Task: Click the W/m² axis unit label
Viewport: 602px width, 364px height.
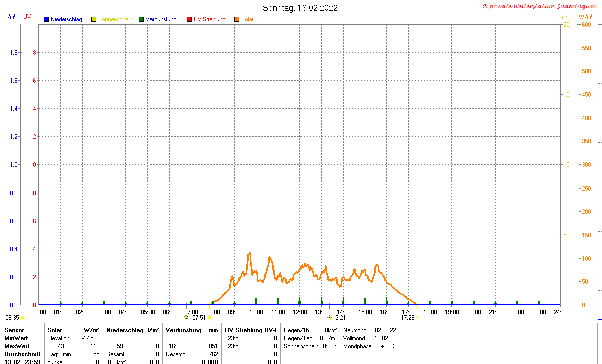Action: [x=585, y=17]
